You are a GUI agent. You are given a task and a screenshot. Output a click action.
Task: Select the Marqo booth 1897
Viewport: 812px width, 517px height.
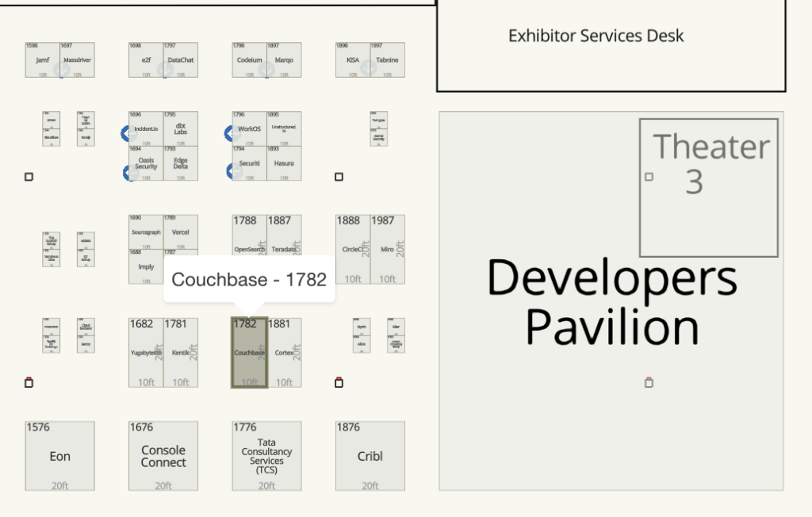(x=285, y=60)
